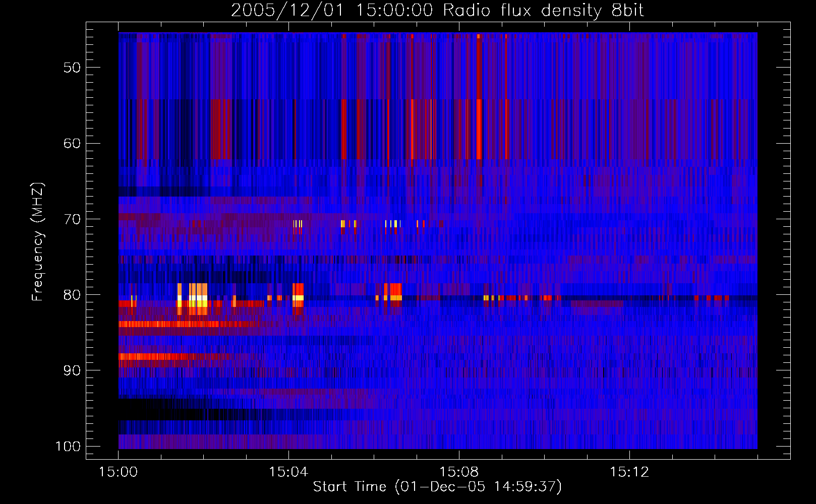Click the "15:08" time tick label

point(459,472)
